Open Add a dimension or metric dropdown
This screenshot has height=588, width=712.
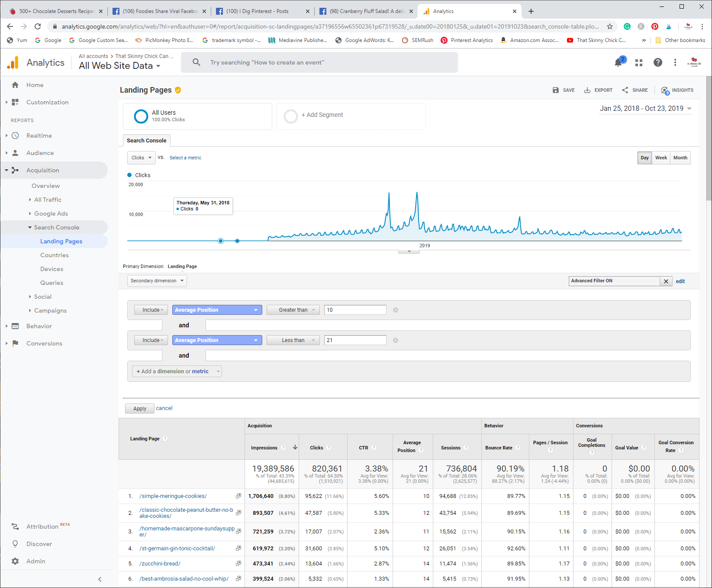click(177, 372)
